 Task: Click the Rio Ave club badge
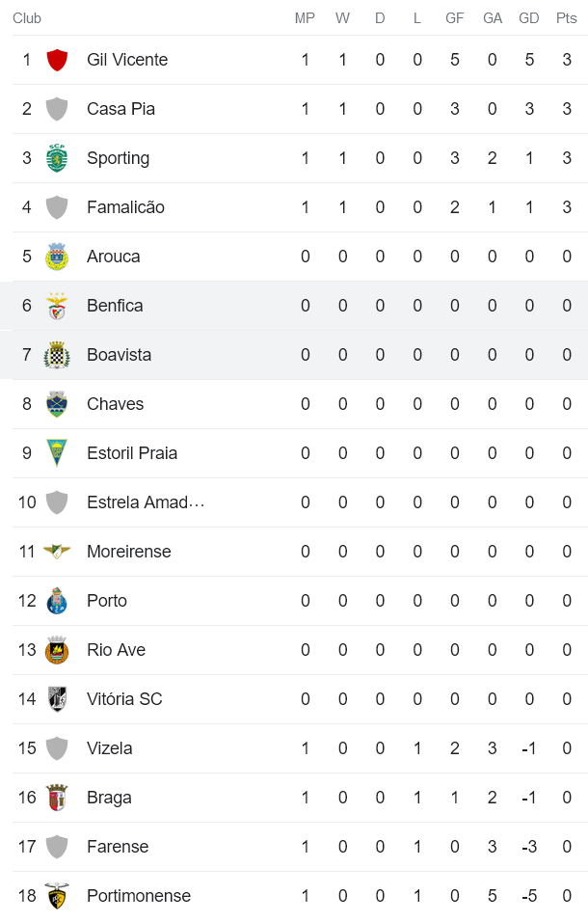pos(57,649)
